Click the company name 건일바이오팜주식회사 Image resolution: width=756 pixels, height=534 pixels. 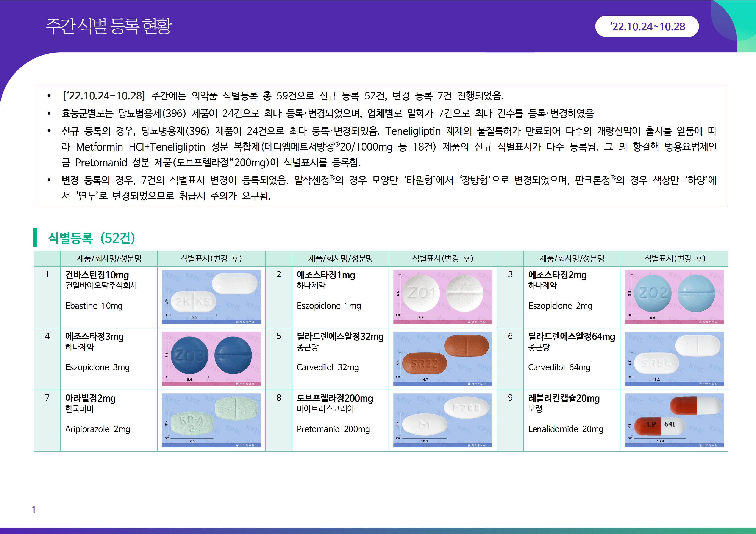(102, 285)
